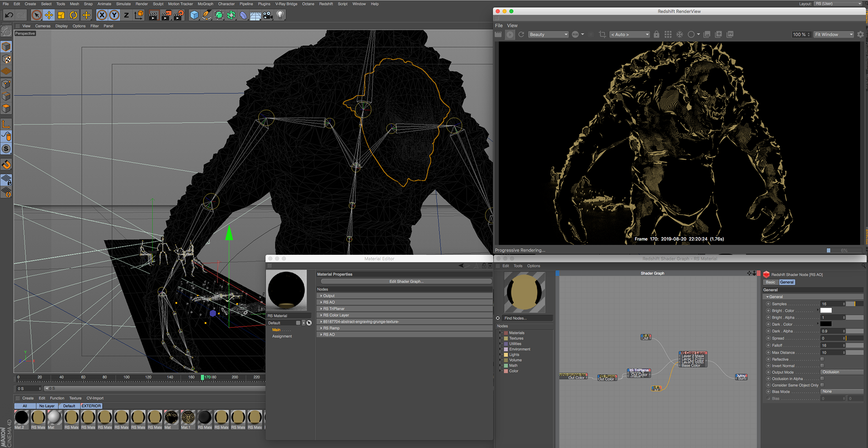
Task: Click the lock icon in RenderView toolbar
Action: pos(656,34)
